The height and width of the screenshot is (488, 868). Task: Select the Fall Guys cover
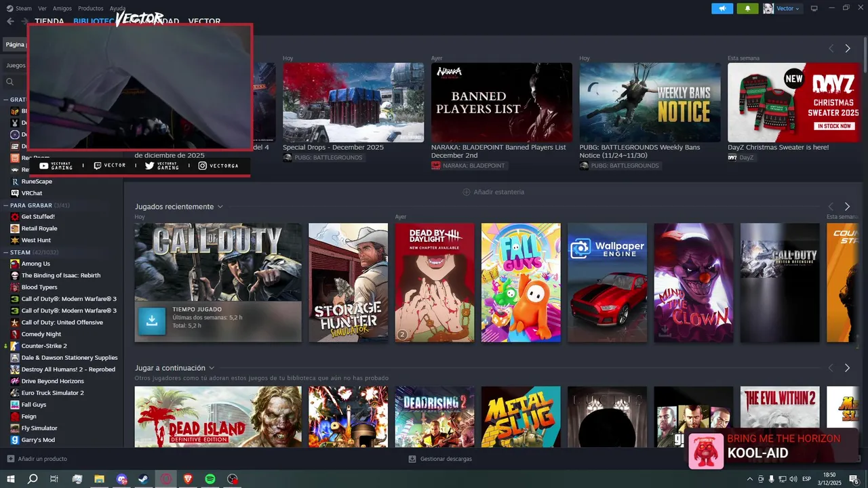[x=521, y=283]
